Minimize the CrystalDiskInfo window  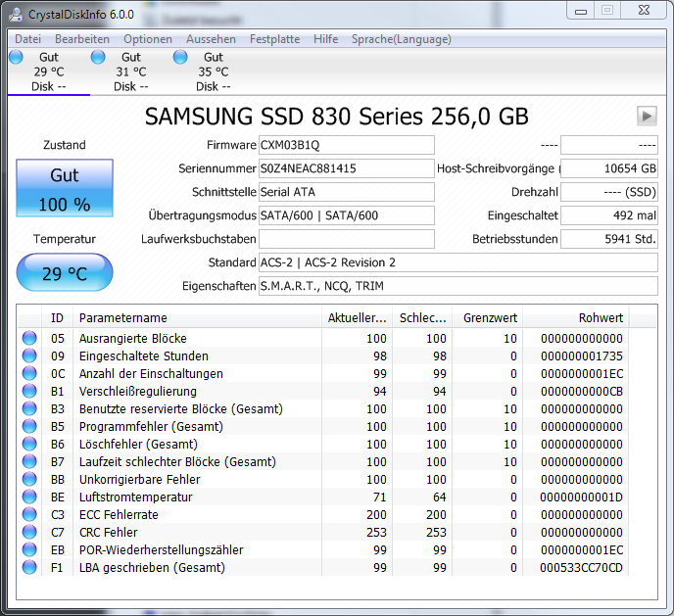point(581,11)
